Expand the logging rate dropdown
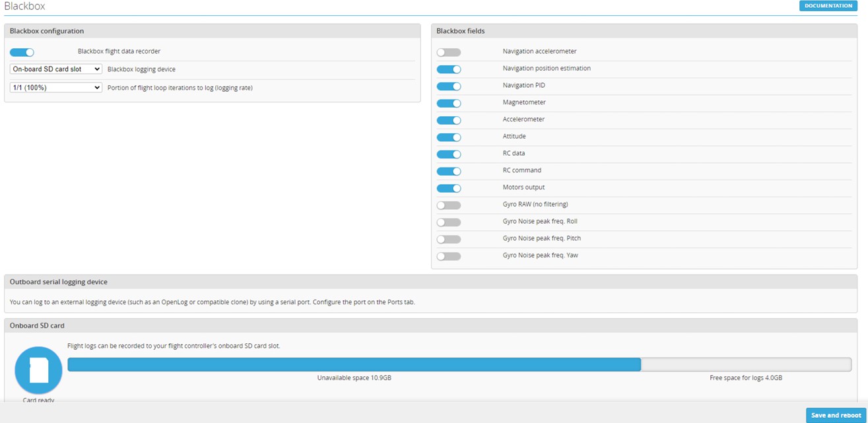 [x=56, y=87]
